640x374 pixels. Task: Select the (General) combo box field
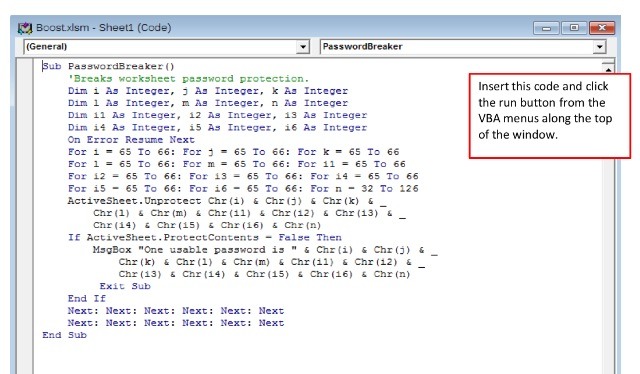pos(166,47)
